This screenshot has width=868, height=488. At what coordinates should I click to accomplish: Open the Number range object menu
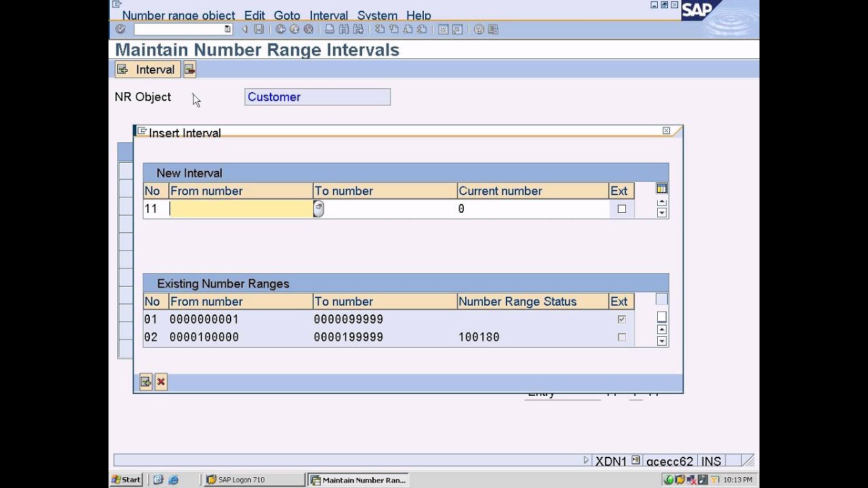tap(178, 15)
